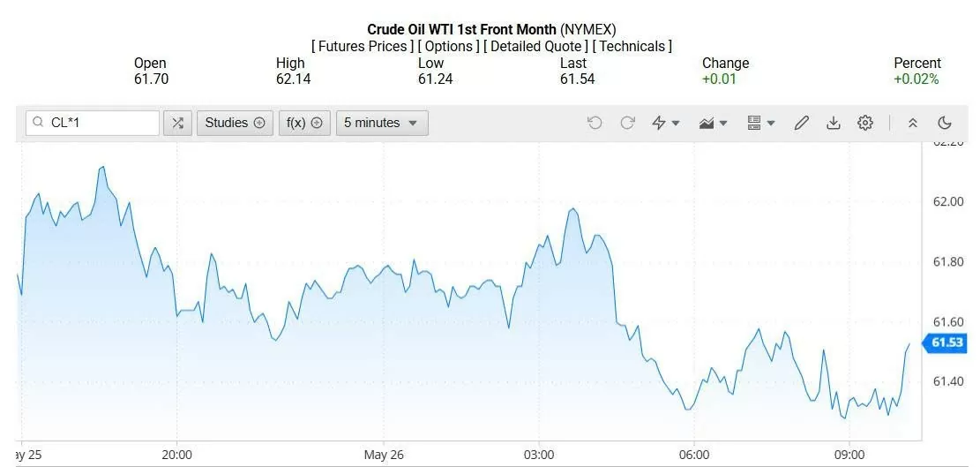Click the compare symbols shuffle icon
This screenshot has width=980, height=467.
pos(177,124)
